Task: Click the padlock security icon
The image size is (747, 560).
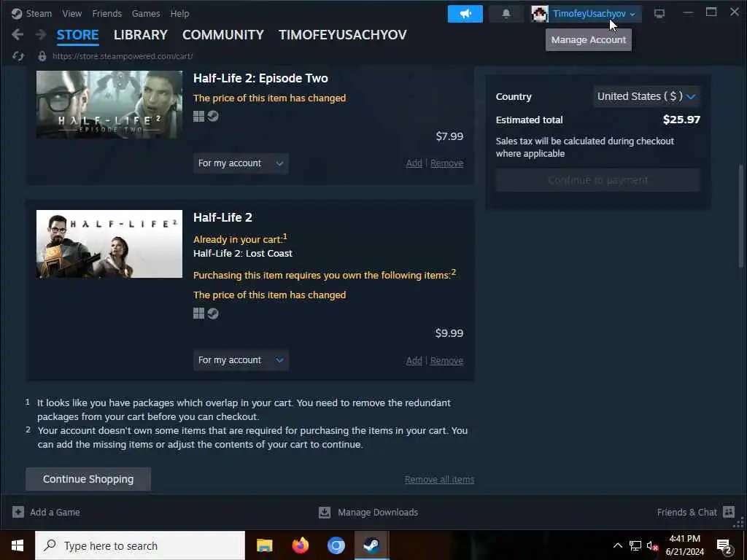Action: coord(42,56)
